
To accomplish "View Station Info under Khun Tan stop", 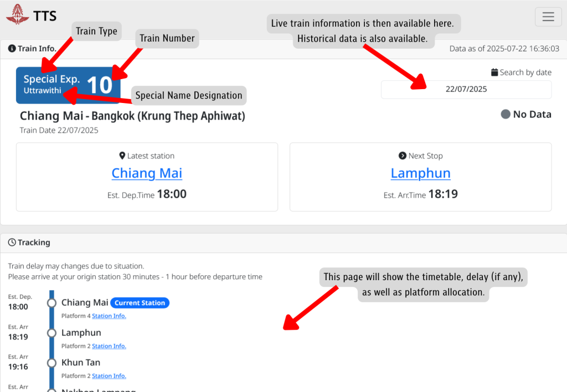I will coord(109,376).
